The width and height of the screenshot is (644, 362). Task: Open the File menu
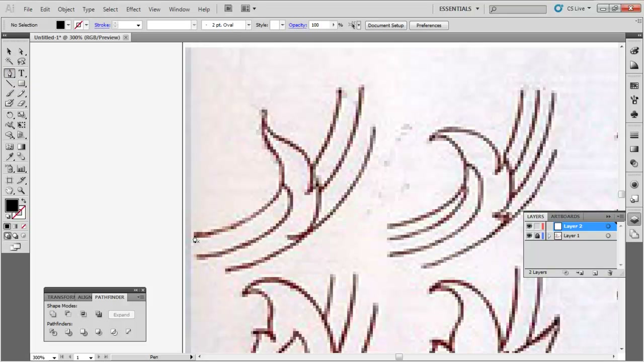point(28,9)
